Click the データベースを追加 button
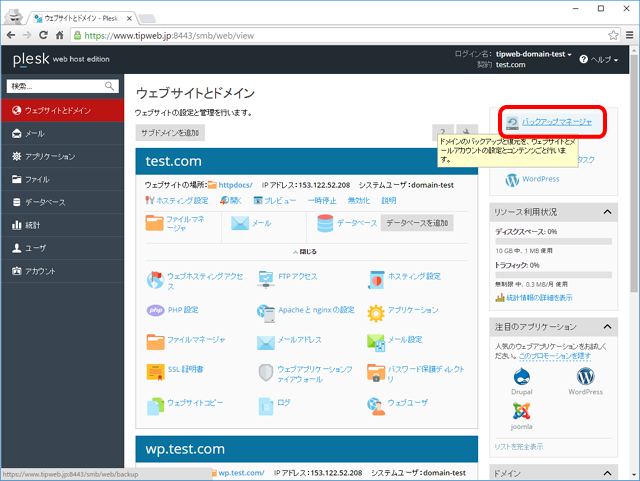This screenshot has height=481, width=640. [x=417, y=223]
